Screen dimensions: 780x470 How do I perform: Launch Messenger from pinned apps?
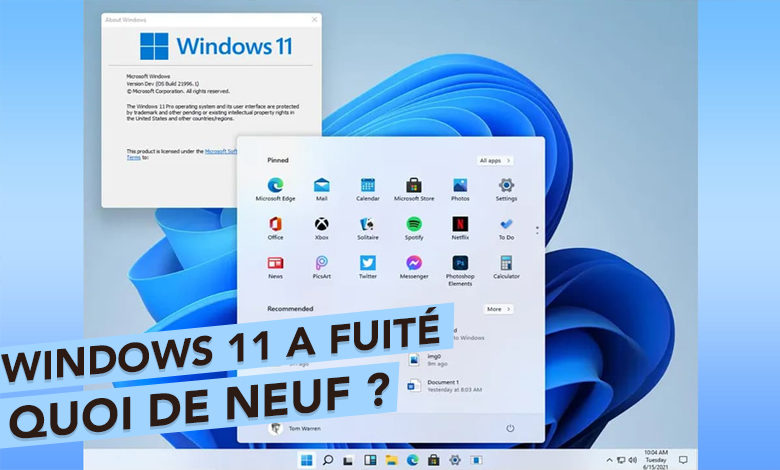click(x=414, y=267)
